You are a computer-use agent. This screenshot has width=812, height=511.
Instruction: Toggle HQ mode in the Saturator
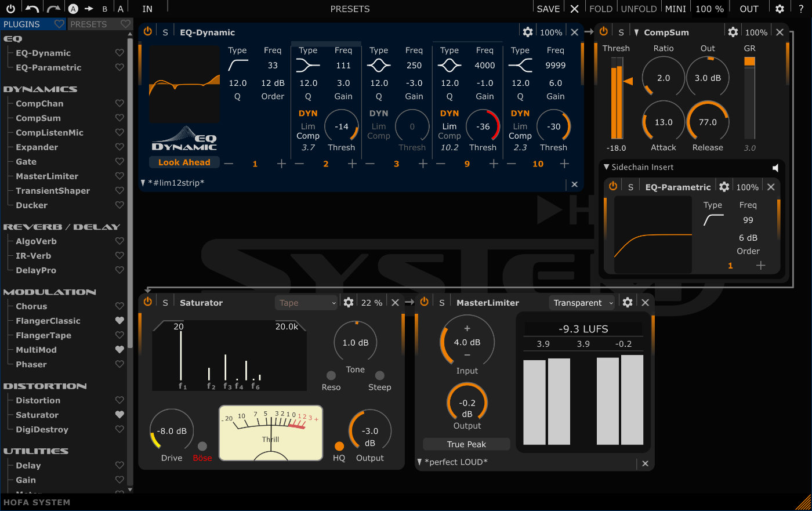pos(339,447)
